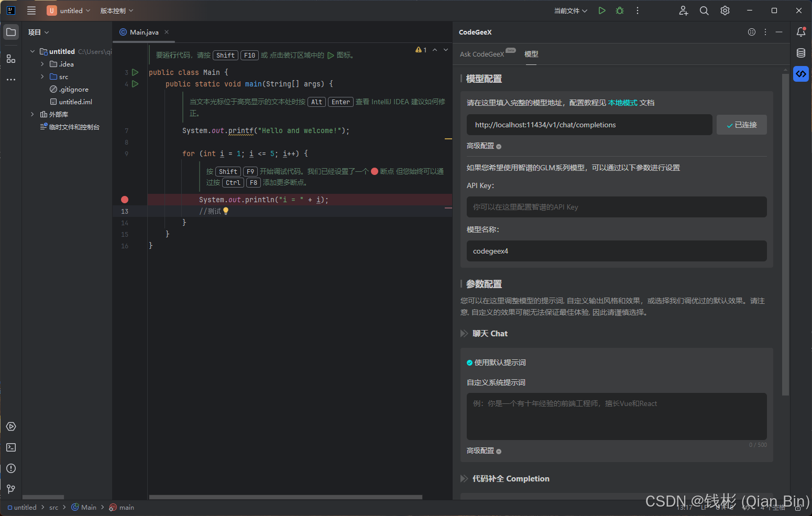Expand 高级配置 under model address
Viewport: 812px width, 516px height.
coord(484,146)
